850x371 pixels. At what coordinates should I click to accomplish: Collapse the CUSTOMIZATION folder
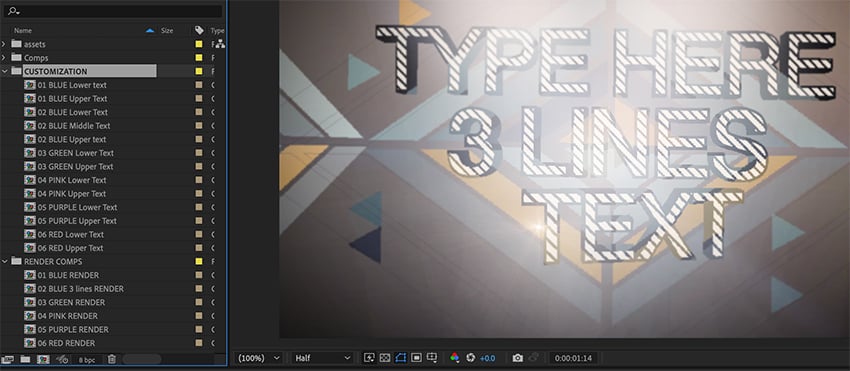tap(4, 71)
